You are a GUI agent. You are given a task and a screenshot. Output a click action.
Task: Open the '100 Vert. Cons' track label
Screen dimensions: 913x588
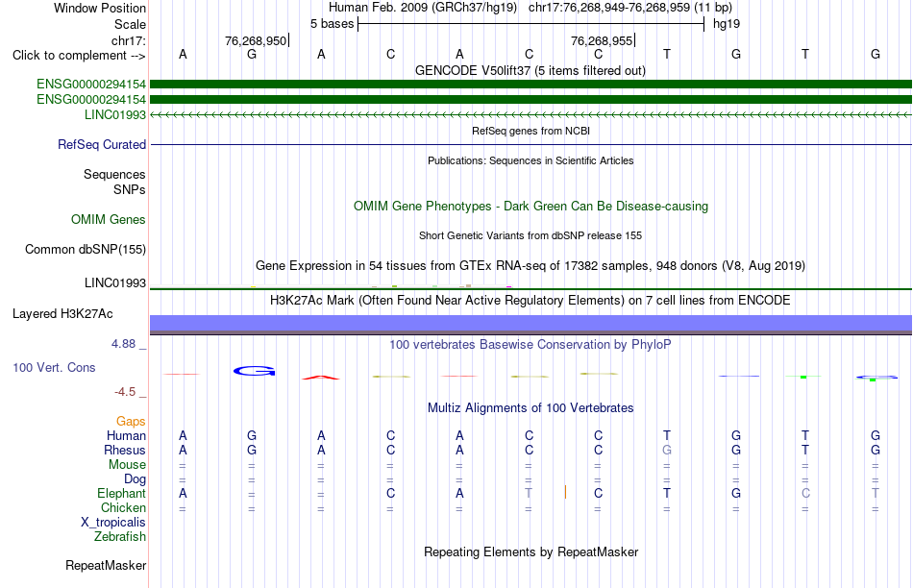tap(54, 367)
